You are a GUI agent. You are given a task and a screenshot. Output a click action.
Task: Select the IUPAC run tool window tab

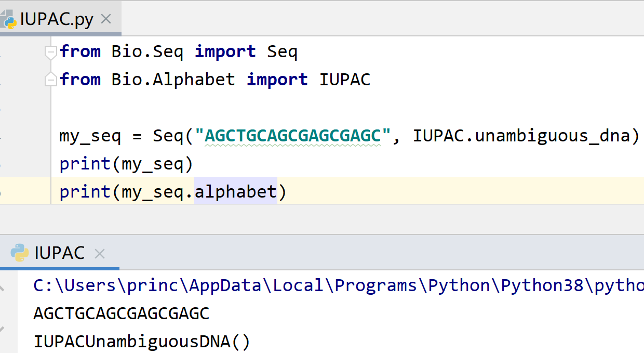(x=59, y=253)
